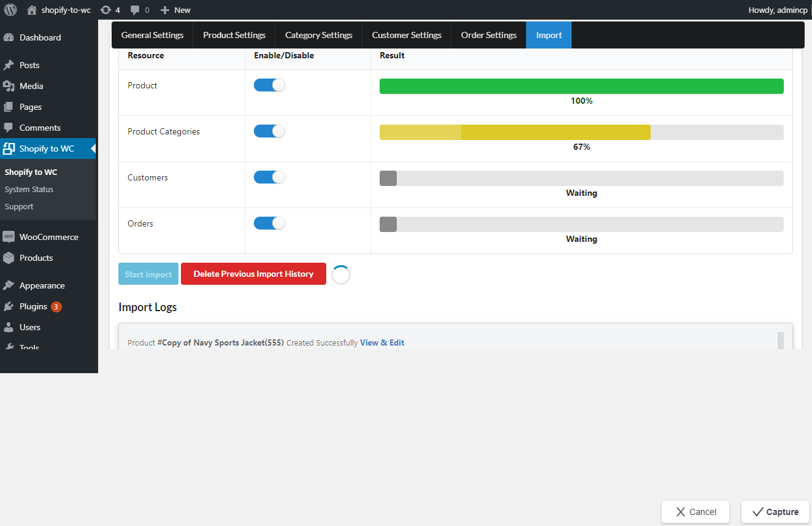Open the updates icon showing 4
Screen dimensions: 812x526
pos(105,10)
